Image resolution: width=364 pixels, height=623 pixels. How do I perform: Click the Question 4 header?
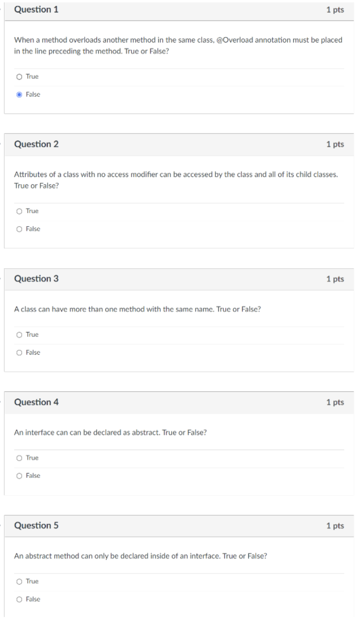tap(36, 402)
